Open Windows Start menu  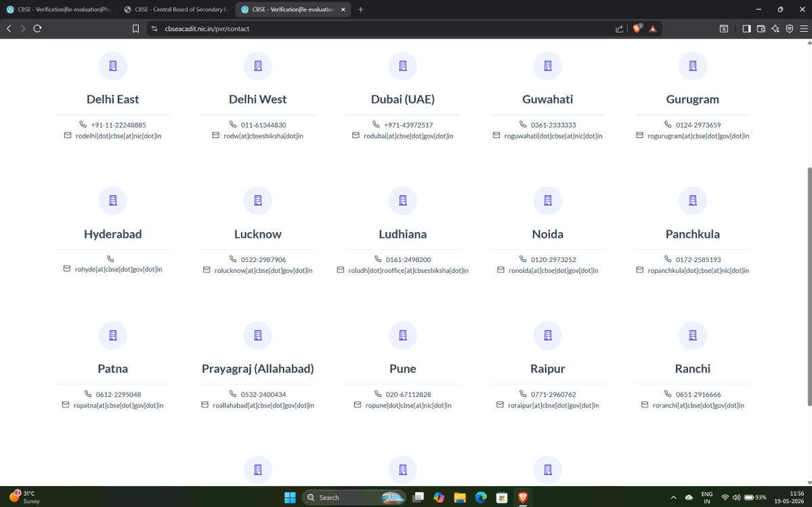pyautogui.click(x=290, y=498)
